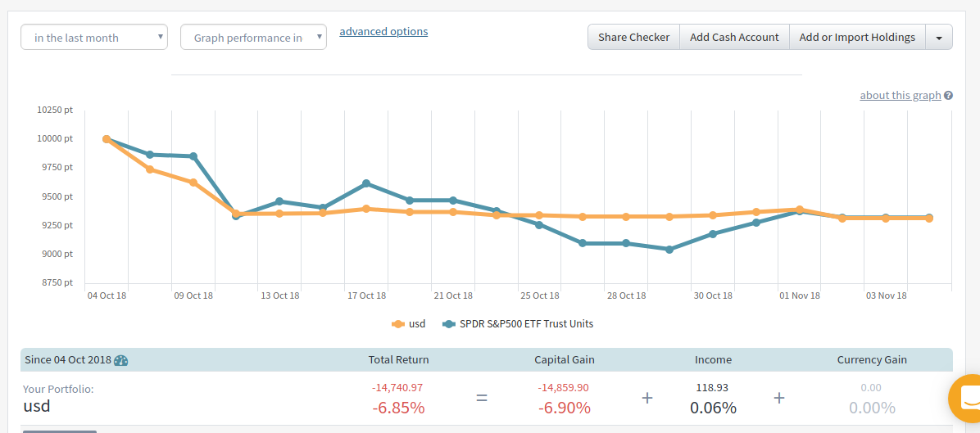Click the SPDR peak point near 17 Oct 18
Screen dimensions: 980x433
coord(366,183)
